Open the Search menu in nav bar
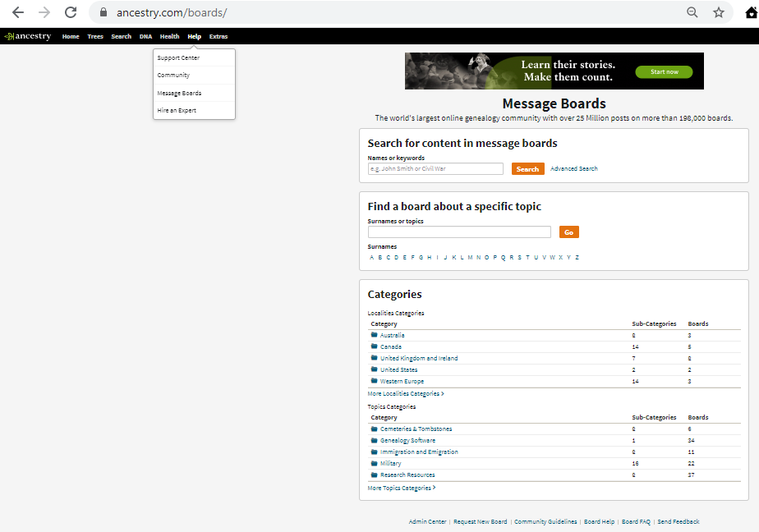This screenshot has width=759, height=532. pos(121,36)
